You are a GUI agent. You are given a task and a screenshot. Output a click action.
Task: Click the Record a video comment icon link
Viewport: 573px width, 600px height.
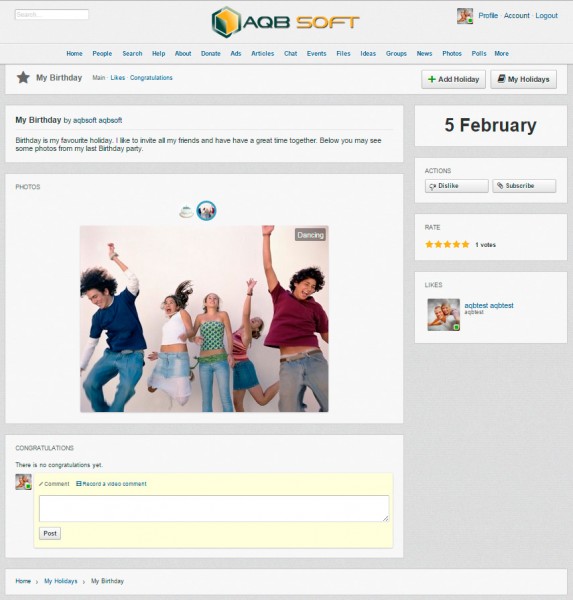coord(111,484)
